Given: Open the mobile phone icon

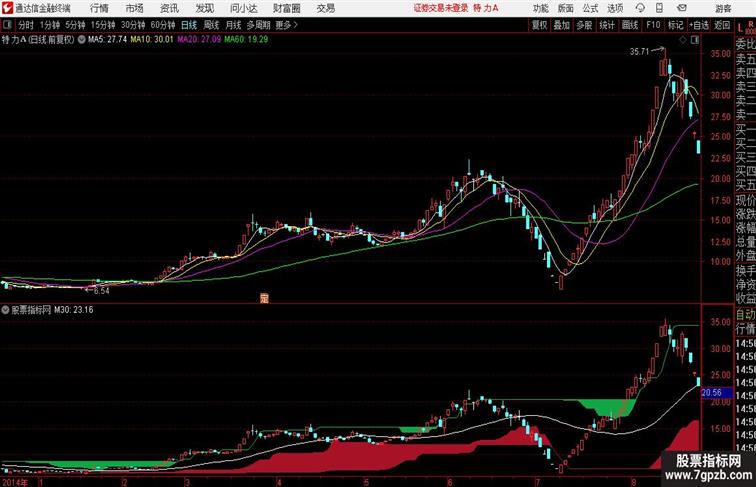Looking at the screenshot, I should 659,8.
